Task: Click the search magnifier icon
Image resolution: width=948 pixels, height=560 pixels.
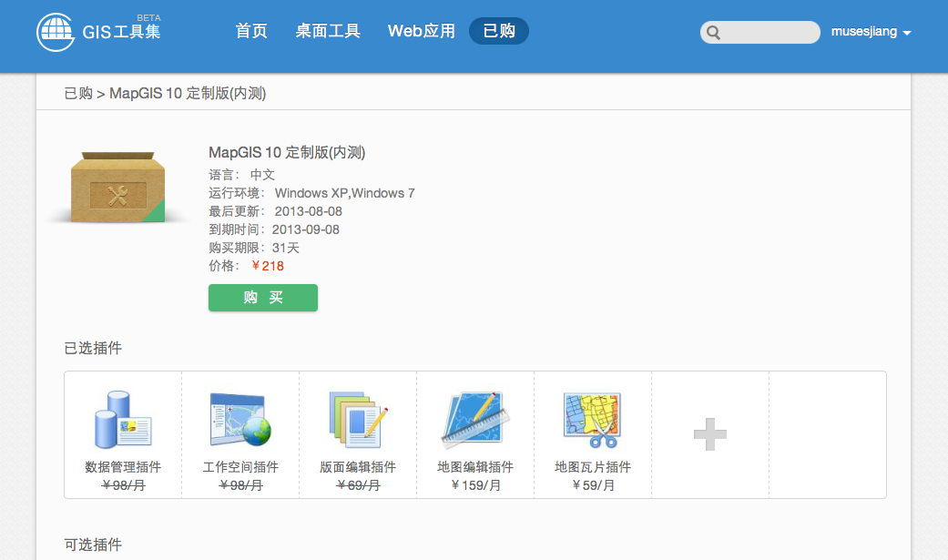Action: click(713, 33)
